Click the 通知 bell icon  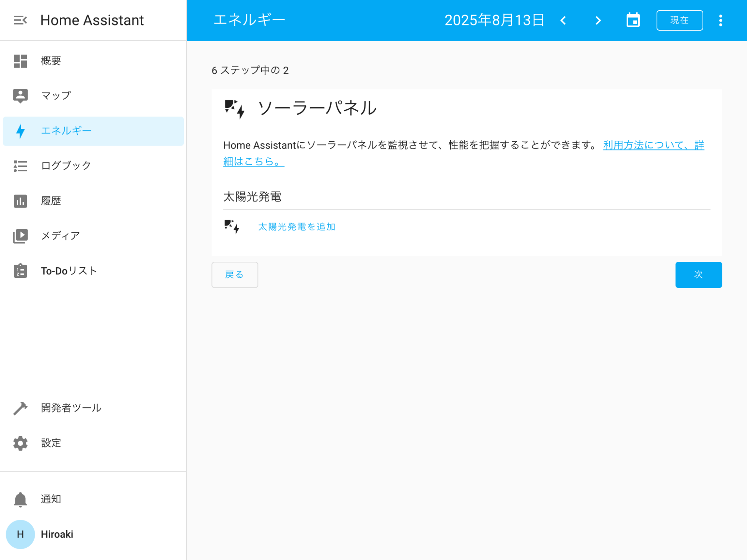click(x=20, y=499)
